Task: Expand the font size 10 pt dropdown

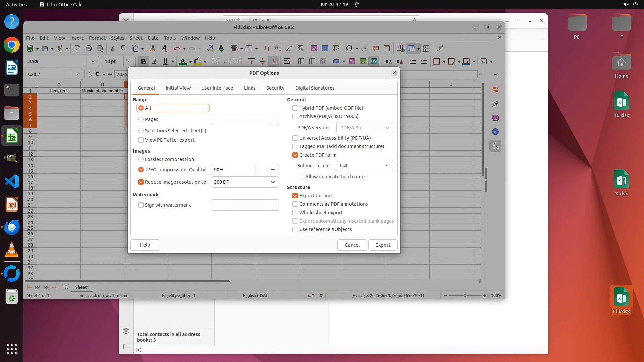Action: pyautogui.click(x=129, y=61)
